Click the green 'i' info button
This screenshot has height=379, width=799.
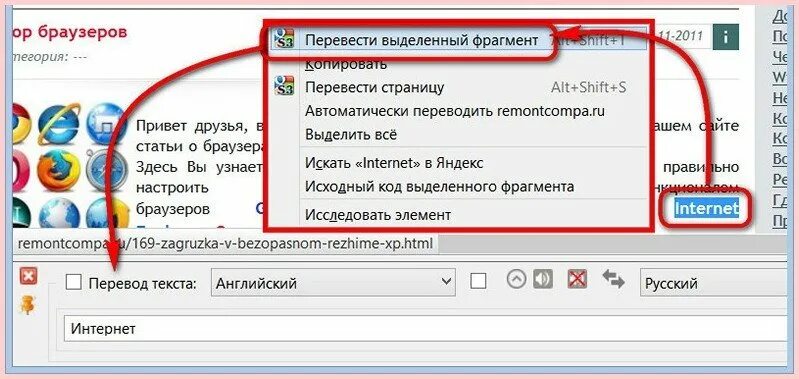[x=726, y=37]
